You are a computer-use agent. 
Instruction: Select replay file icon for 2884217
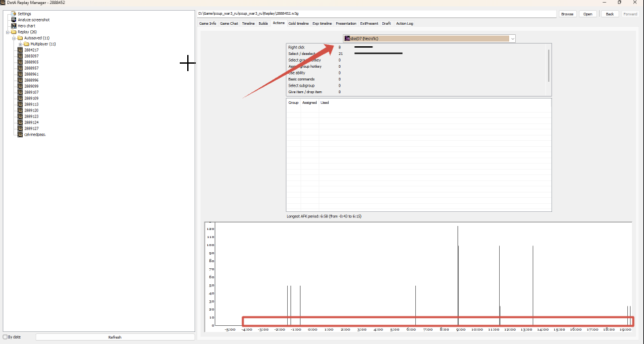20,50
